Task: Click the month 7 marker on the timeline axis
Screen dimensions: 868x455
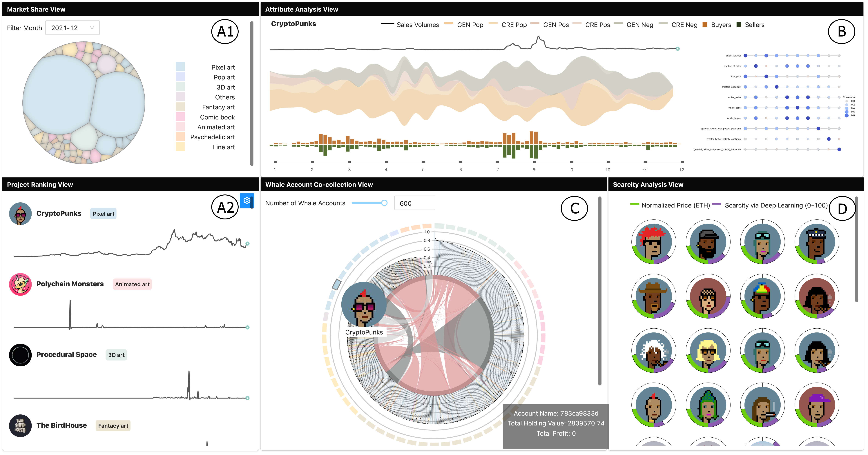Action: [x=498, y=162]
